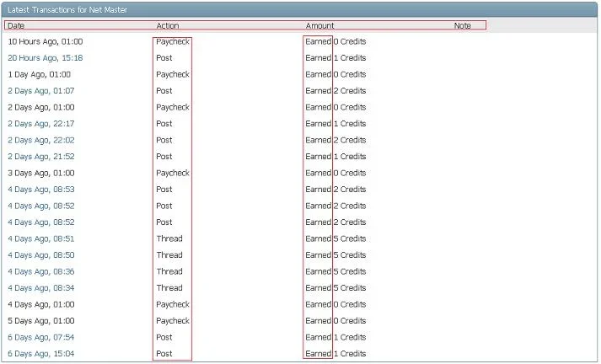Open the 4 Days Ago, 08:53 link
The image size is (601, 364).
click(41, 190)
